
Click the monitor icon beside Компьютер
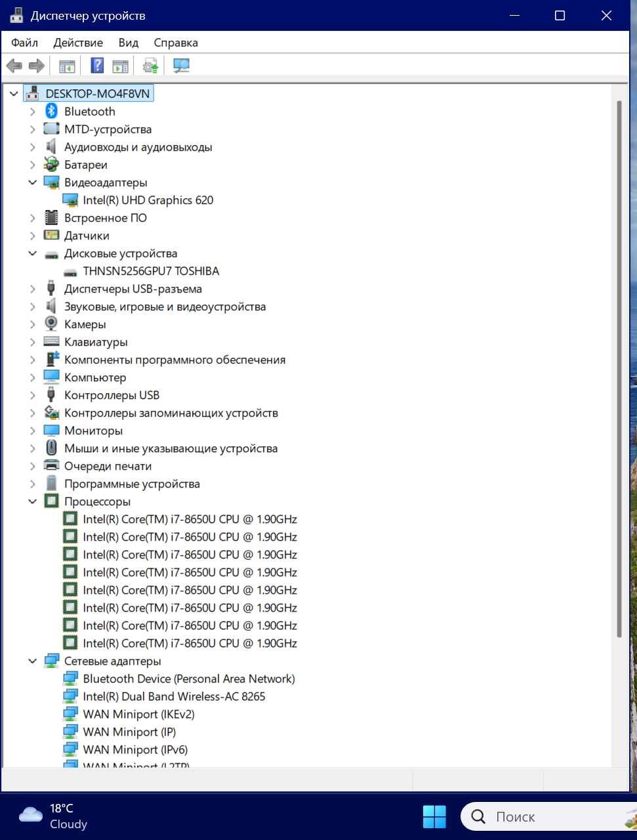[51, 377]
